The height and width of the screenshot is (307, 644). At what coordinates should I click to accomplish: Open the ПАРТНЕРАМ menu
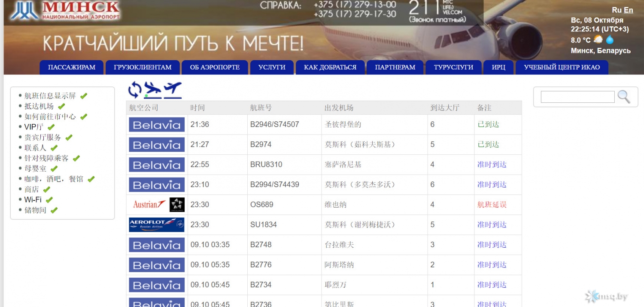(395, 68)
